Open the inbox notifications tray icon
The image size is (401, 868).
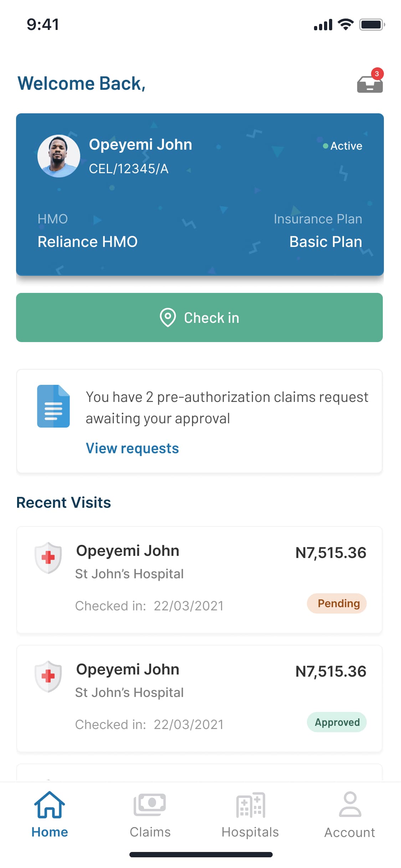click(370, 84)
